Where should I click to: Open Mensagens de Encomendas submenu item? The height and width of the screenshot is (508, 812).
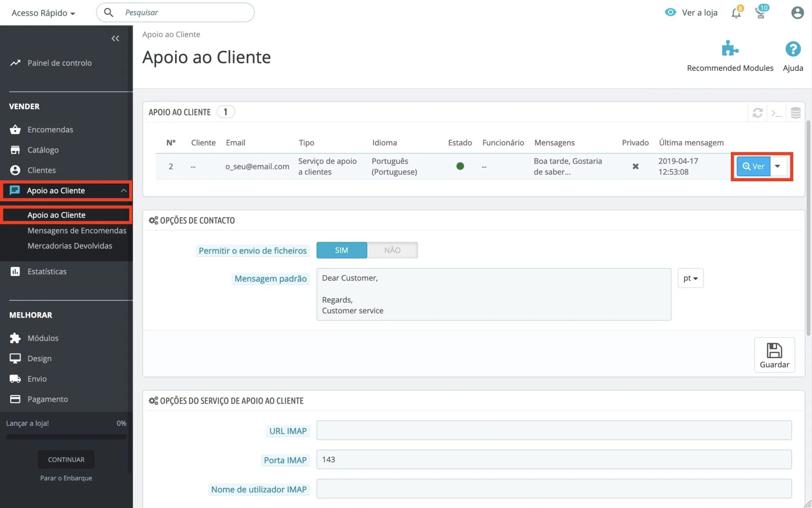click(x=77, y=231)
